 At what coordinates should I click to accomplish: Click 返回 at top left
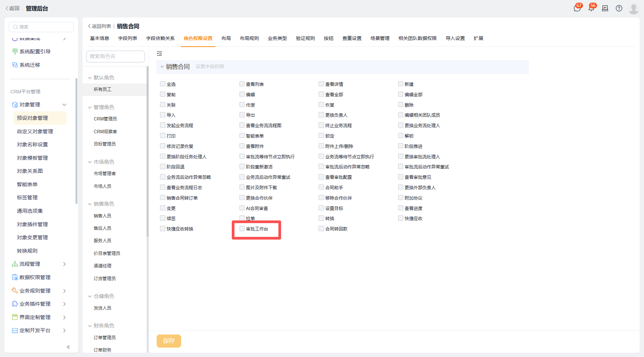pos(12,8)
